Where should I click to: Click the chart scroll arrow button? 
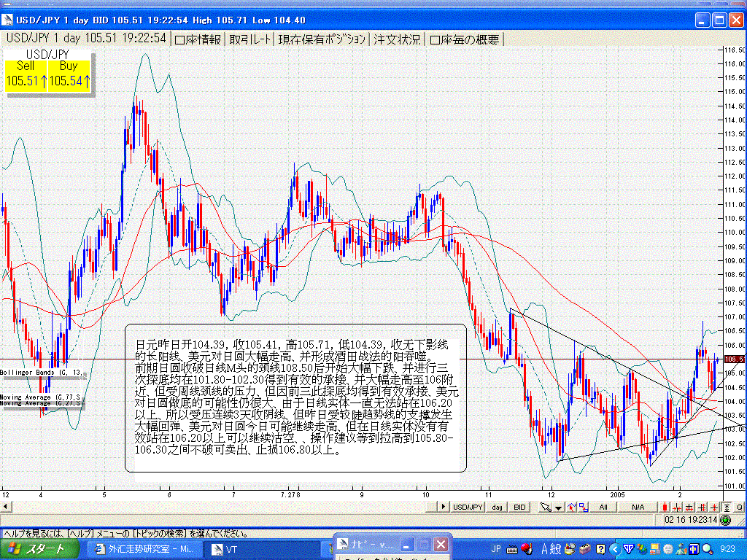(443, 507)
